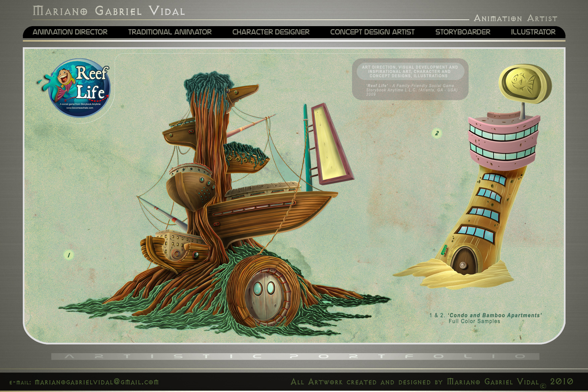The height and width of the screenshot is (392, 588).
Task: Go to Concept Design Artist page
Action: 372,32
